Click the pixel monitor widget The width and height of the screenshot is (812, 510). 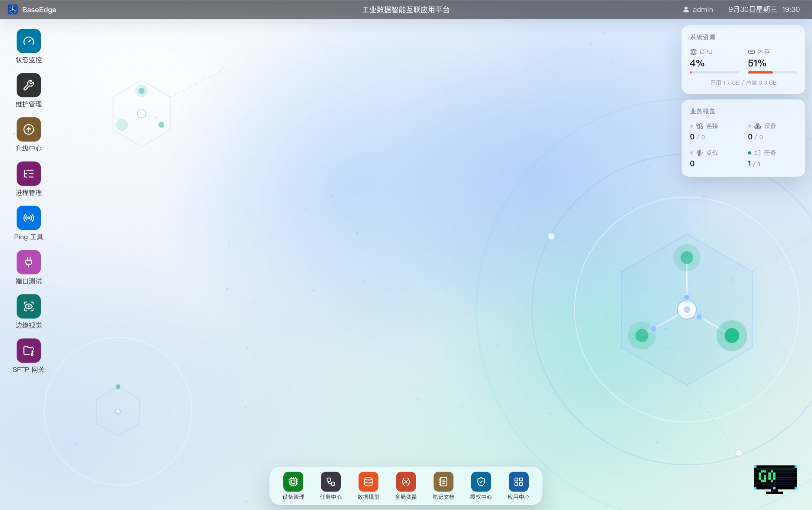(775, 479)
